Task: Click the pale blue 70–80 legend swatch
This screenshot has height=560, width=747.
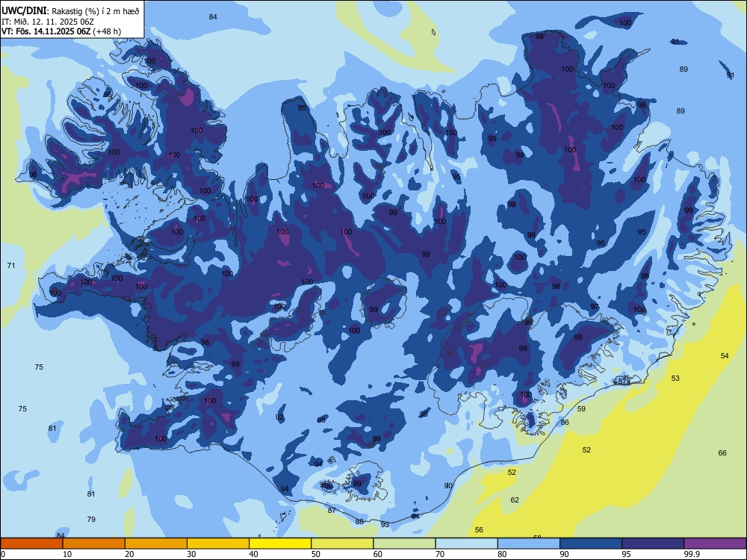Action: pos(466,544)
